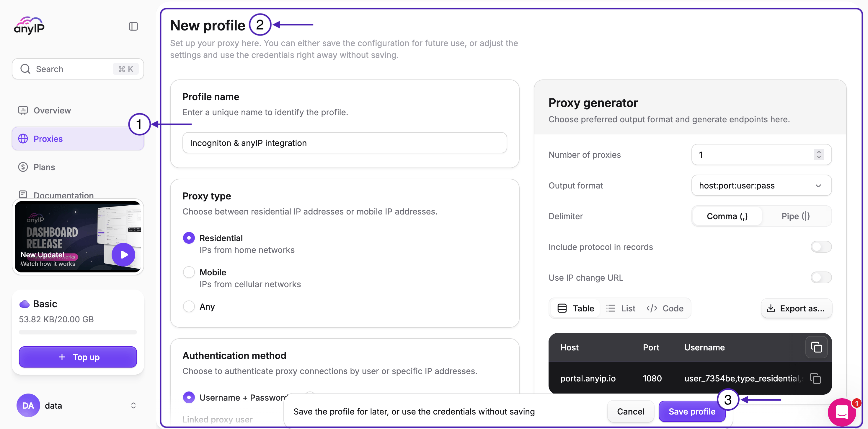Select the Pipe delimiter option
868x429 pixels.
(x=796, y=216)
